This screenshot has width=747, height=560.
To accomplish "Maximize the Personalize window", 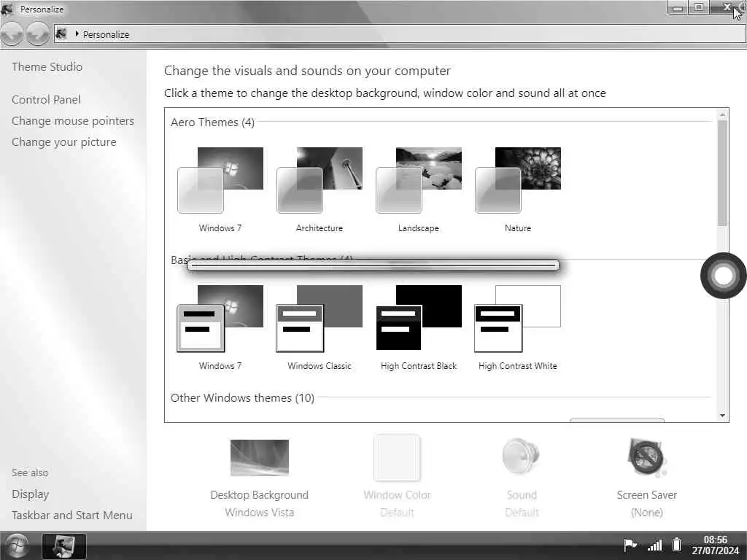I will tap(699, 7).
